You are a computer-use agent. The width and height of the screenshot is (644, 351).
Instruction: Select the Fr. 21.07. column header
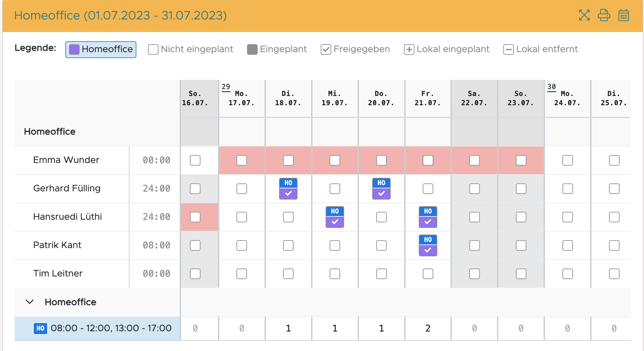pyautogui.click(x=428, y=98)
